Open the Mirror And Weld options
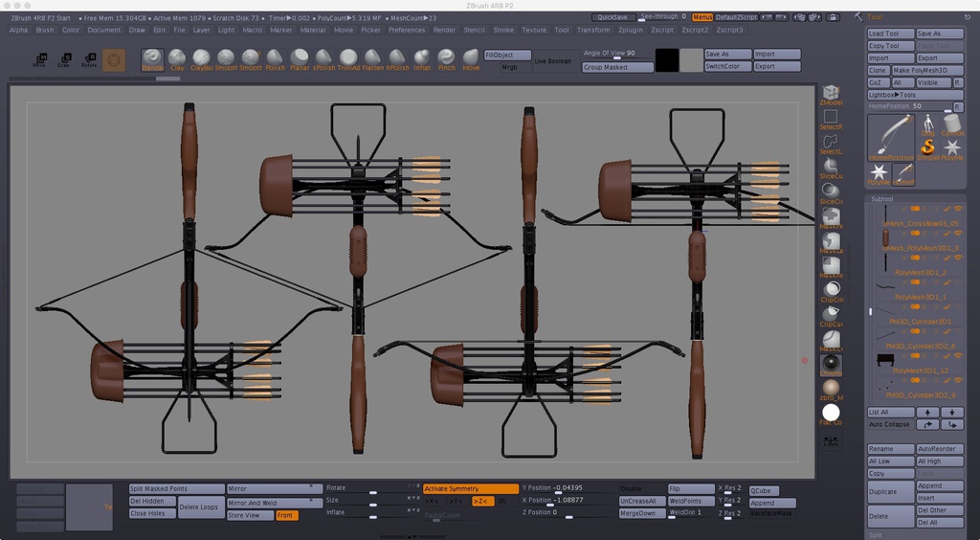Image resolution: width=980 pixels, height=540 pixels. tap(274, 503)
